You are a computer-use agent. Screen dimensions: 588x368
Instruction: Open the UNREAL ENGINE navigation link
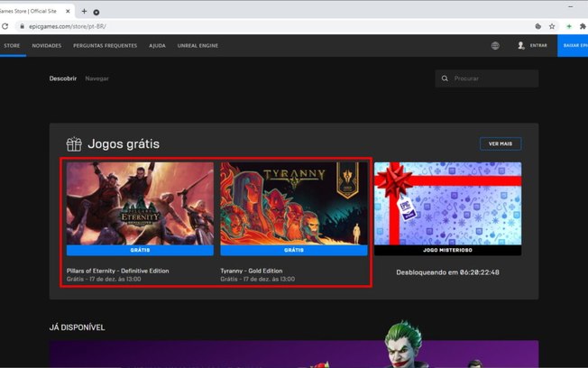click(x=198, y=45)
